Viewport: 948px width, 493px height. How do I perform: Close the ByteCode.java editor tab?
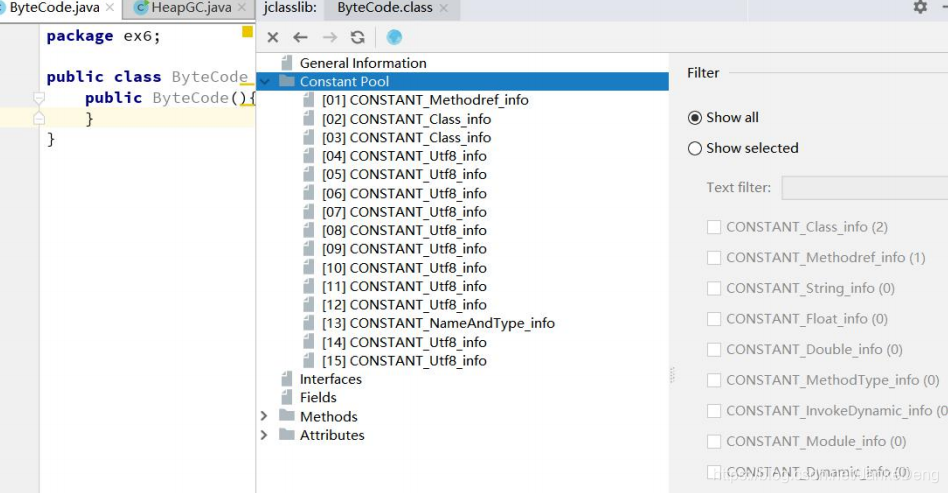[109, 7]
